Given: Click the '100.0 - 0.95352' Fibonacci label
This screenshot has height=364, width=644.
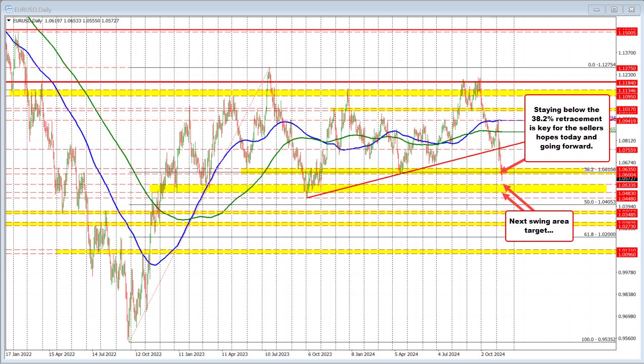Looking at the screenshot, I should [598, 339].
